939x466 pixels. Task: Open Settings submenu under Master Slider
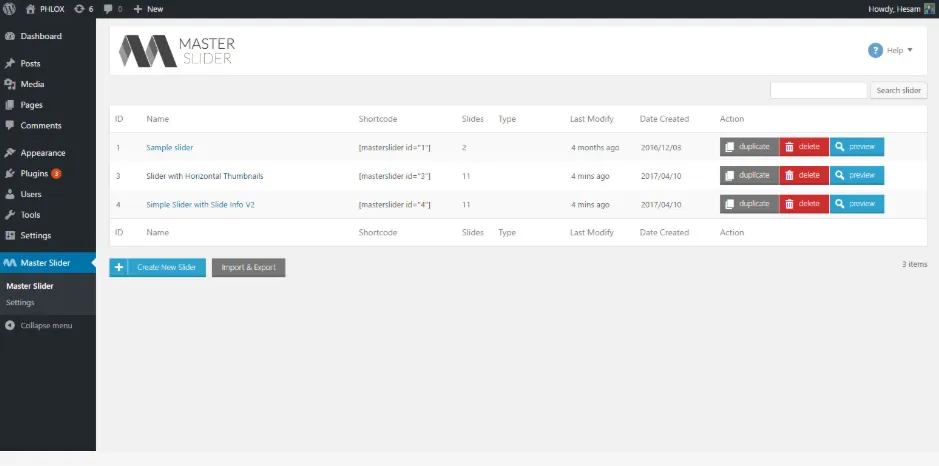coord(20,302)
